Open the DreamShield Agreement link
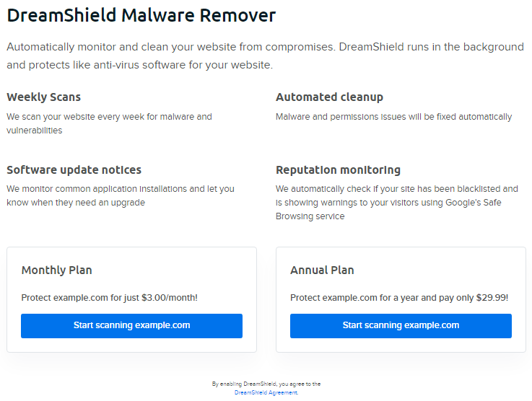 coord(265,393)
